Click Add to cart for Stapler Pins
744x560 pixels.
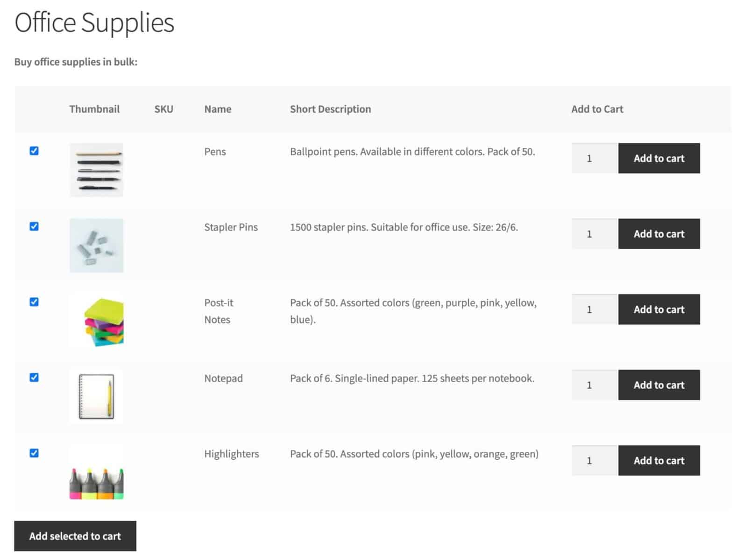[659, 234]
